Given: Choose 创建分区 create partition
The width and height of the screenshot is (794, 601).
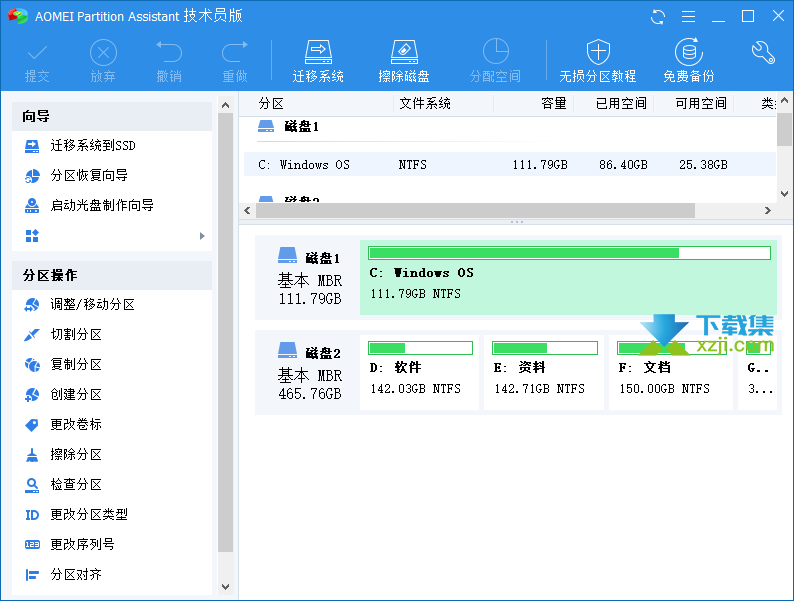Looking at the screenshot, I should pos(76,394).
